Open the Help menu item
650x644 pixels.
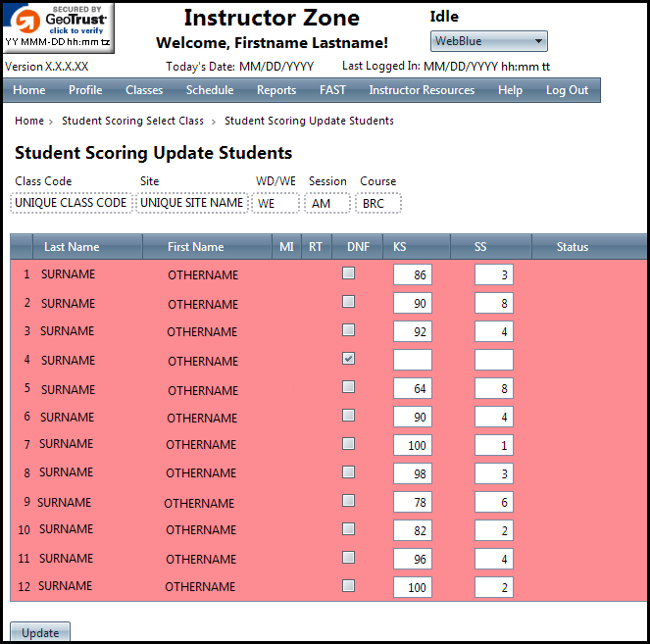511,90
